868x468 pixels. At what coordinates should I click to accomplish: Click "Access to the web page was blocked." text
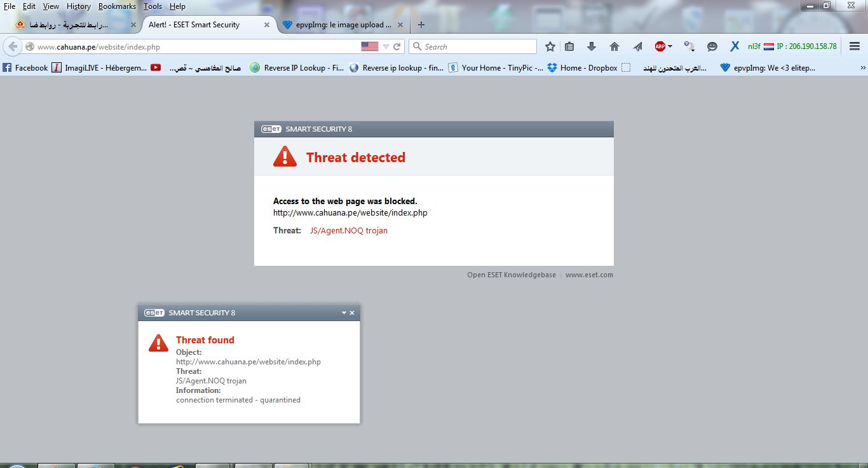(x=345, y=201)
